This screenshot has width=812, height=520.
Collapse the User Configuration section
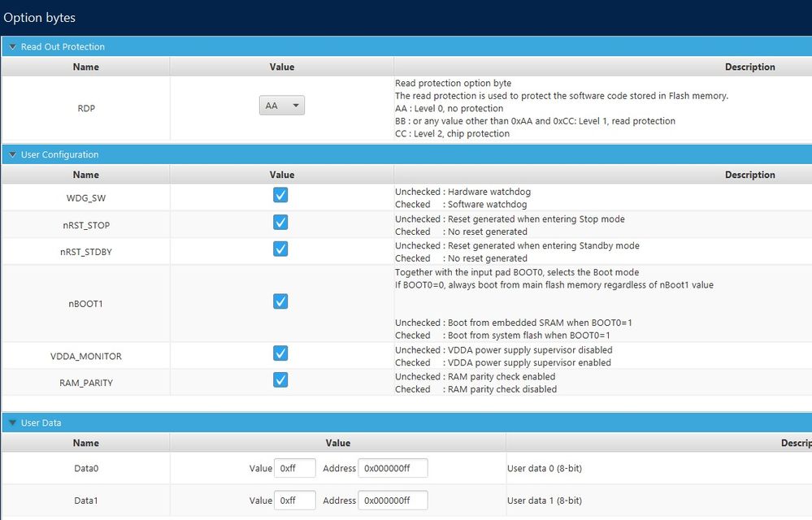click(x=12, y=154)
